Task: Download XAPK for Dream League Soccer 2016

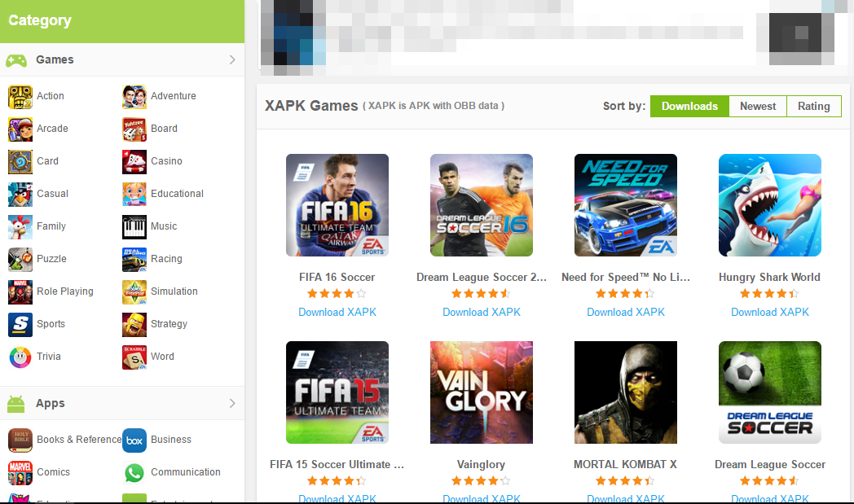Action: [x=482, y=312]
